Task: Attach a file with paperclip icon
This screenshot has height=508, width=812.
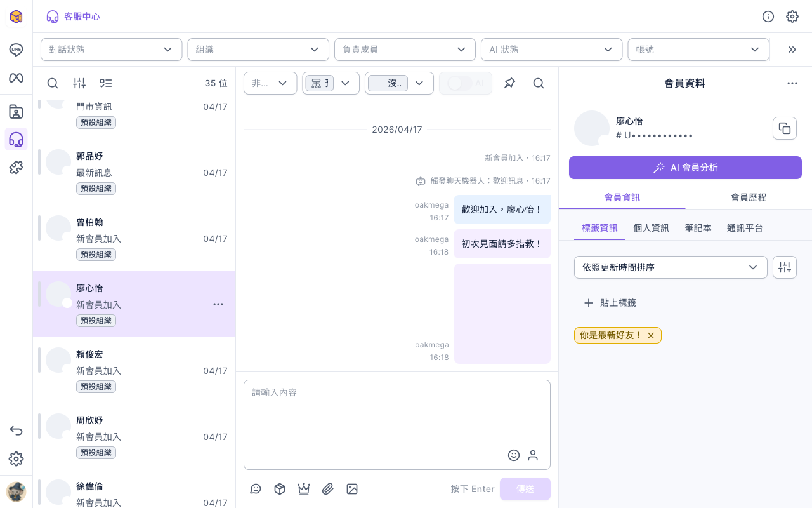Action: tap(328, 489)
